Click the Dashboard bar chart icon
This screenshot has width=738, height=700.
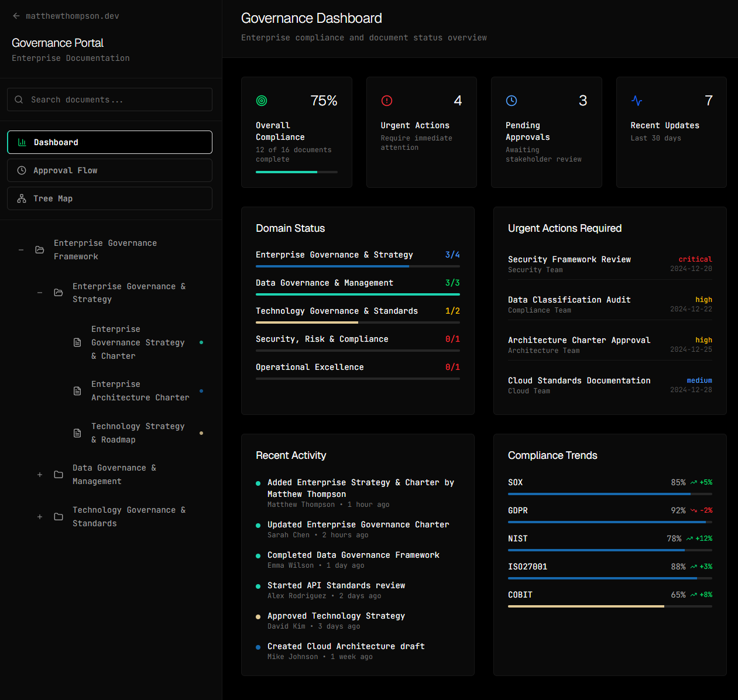pyautogui.click(x=22, y=142)
